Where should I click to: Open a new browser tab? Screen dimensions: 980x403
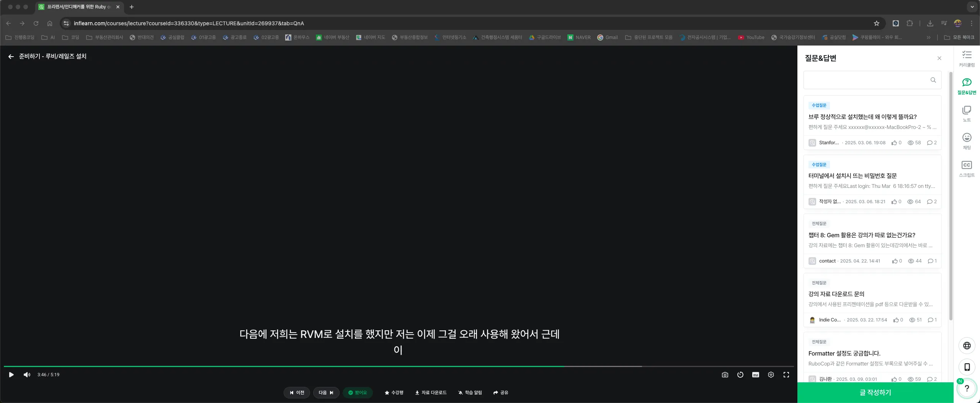point(132,7)
